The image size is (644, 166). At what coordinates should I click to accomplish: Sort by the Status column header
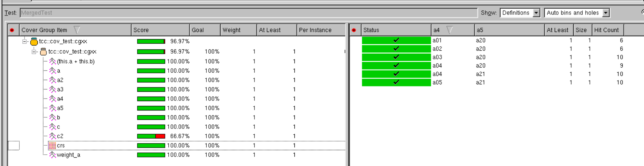396,30
